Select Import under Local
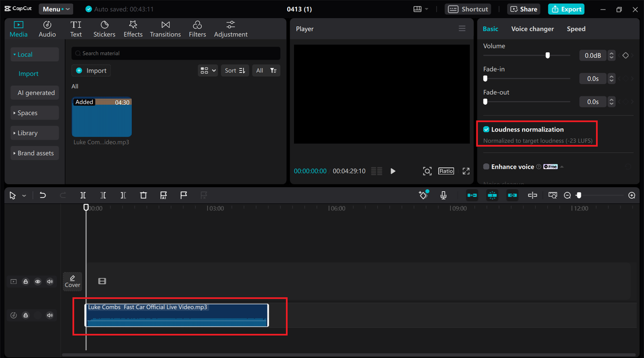 click(x=29, y=74)
